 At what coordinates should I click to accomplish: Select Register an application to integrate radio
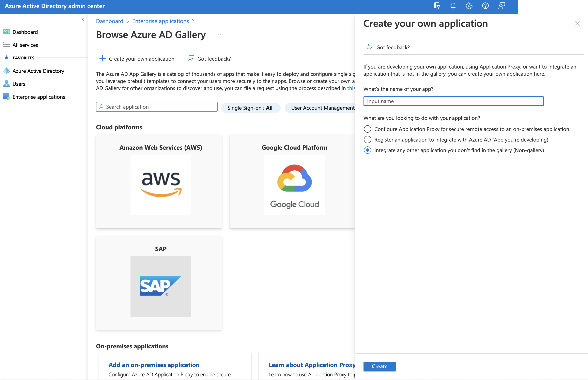pos(367,140)
